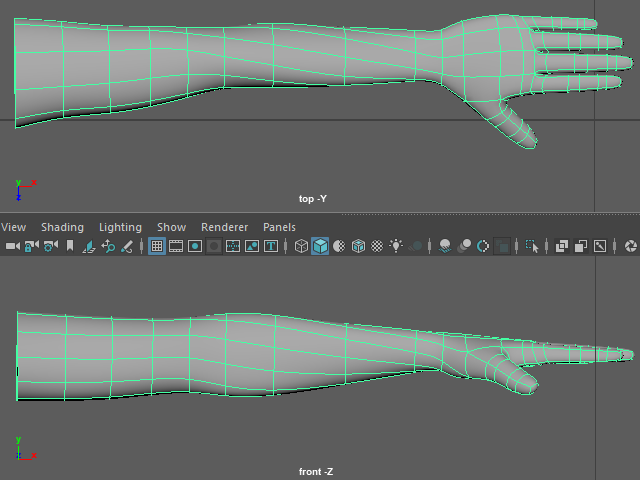Open the View menu
The height and width of the screenshot is (480, 640).
pos(14,227)
